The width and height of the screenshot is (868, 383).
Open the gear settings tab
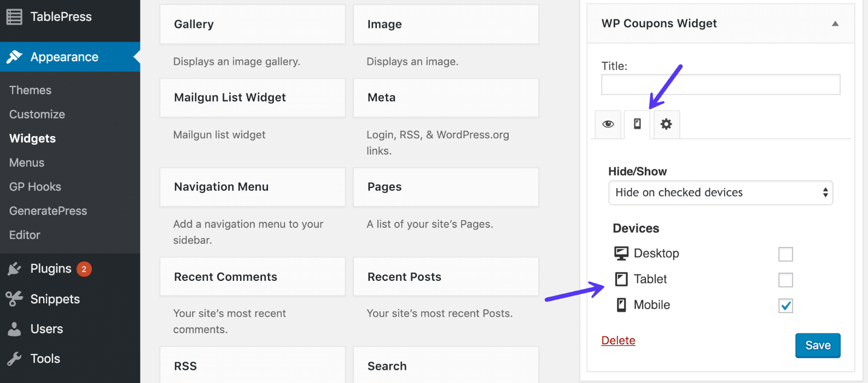[666, 125]
